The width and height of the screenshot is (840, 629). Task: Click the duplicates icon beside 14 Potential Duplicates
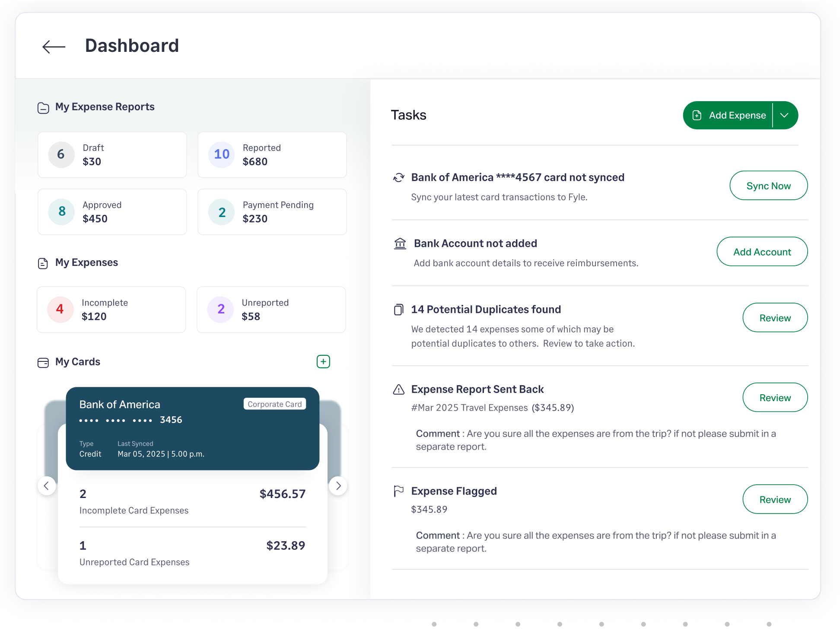tap(398, 310)
